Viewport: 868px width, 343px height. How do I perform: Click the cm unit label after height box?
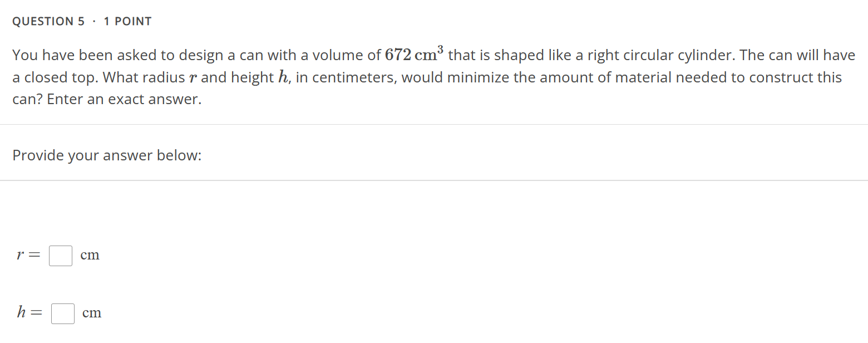click(92, 313)
